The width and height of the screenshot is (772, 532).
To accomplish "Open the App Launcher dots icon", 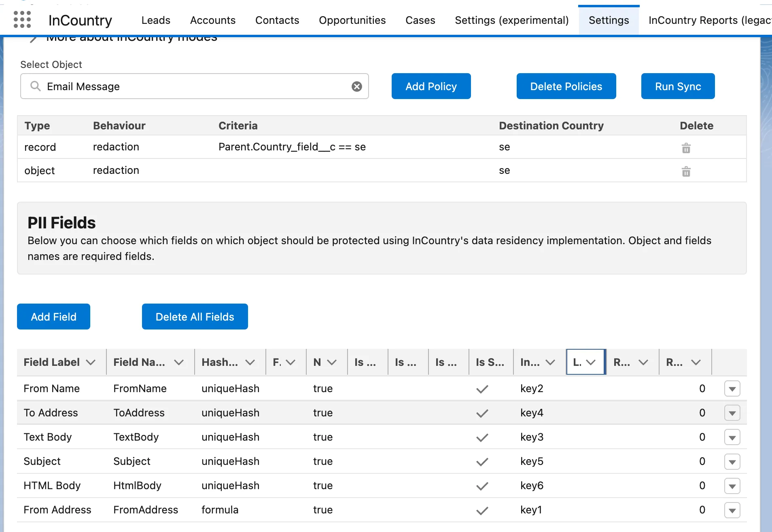I will pos(22,19).
